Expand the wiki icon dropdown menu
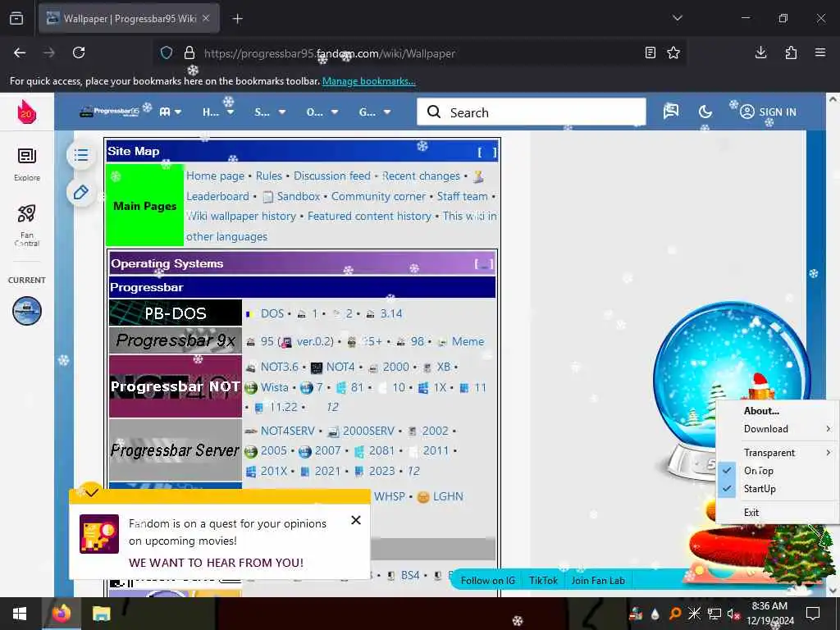Viewport: 840px width, 630px height. 171,112
